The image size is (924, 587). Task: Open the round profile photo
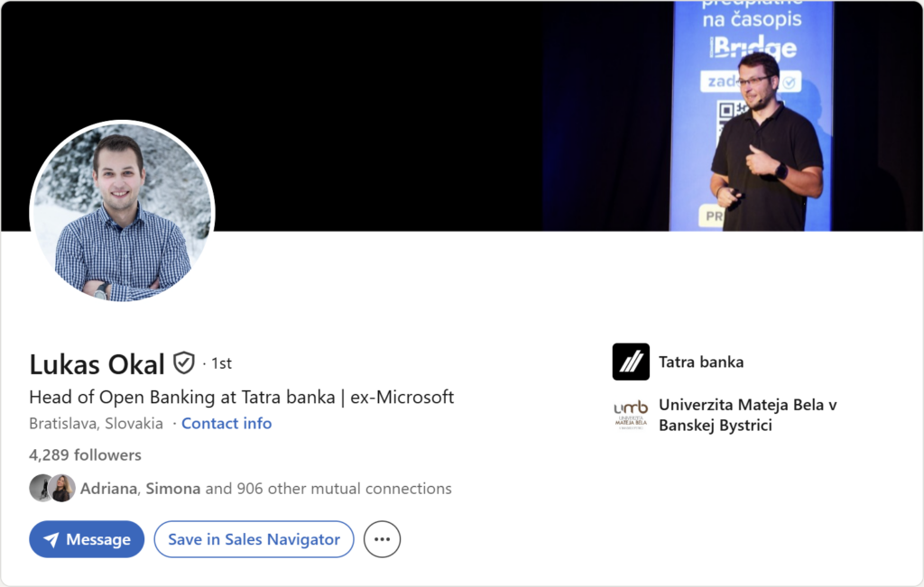coord(122,212)
